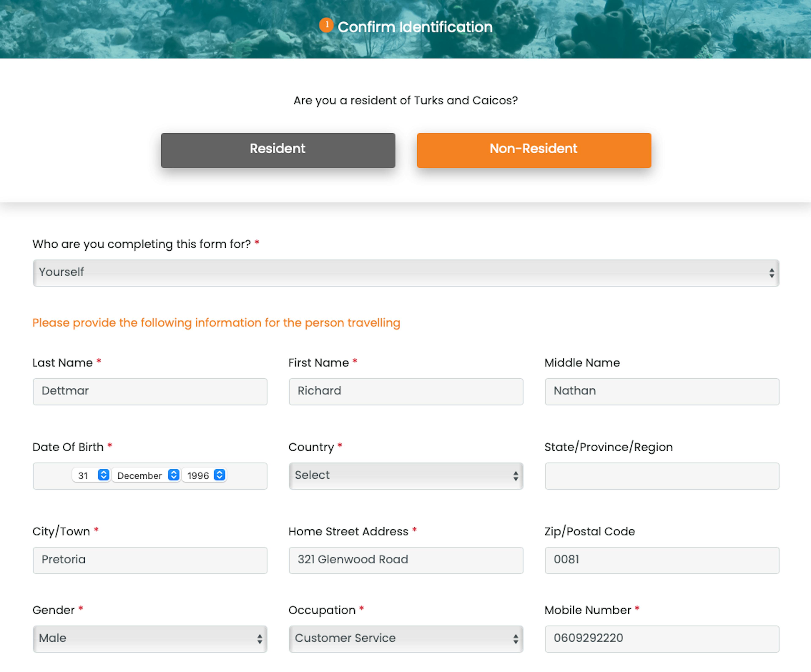Image resolution: width=811 pixels, height=672 pixels.
Task: Click the Last Name field containing Dettmar
Action: [x=150, y=391]
